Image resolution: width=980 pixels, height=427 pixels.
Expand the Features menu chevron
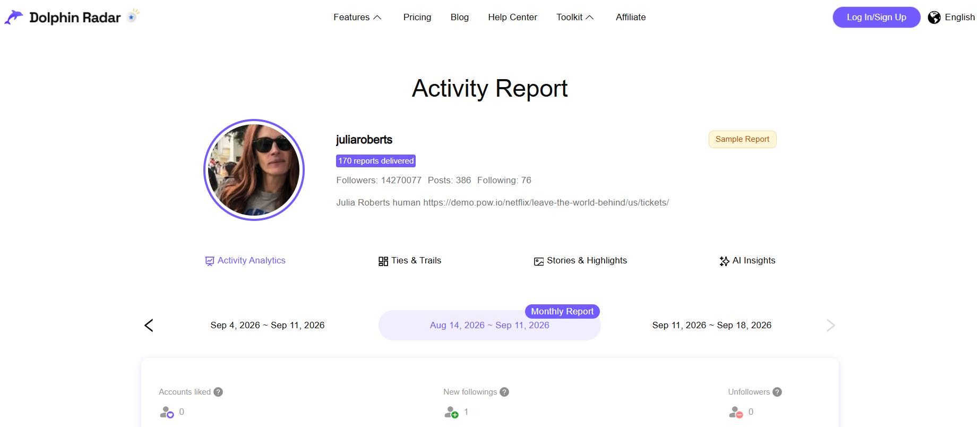pyautogui.click(x=377, y=18)
